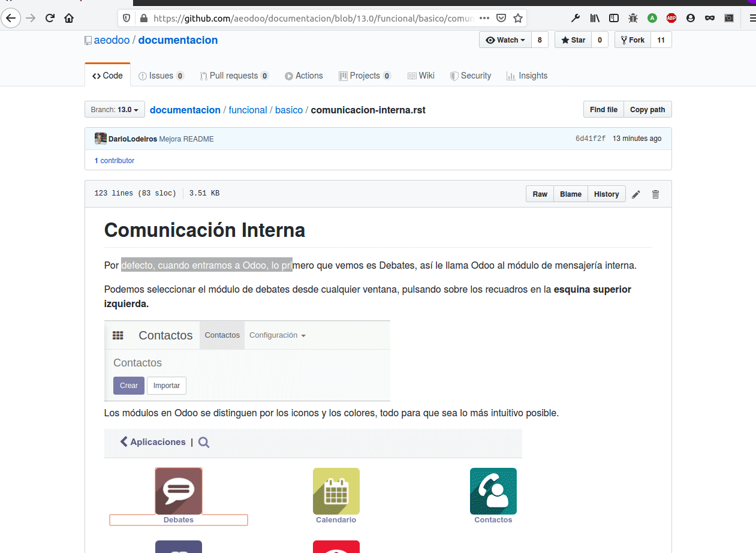Open the page actions three-dot menu
The height and width of the screenshot is (553, 756).
[484, 18]
